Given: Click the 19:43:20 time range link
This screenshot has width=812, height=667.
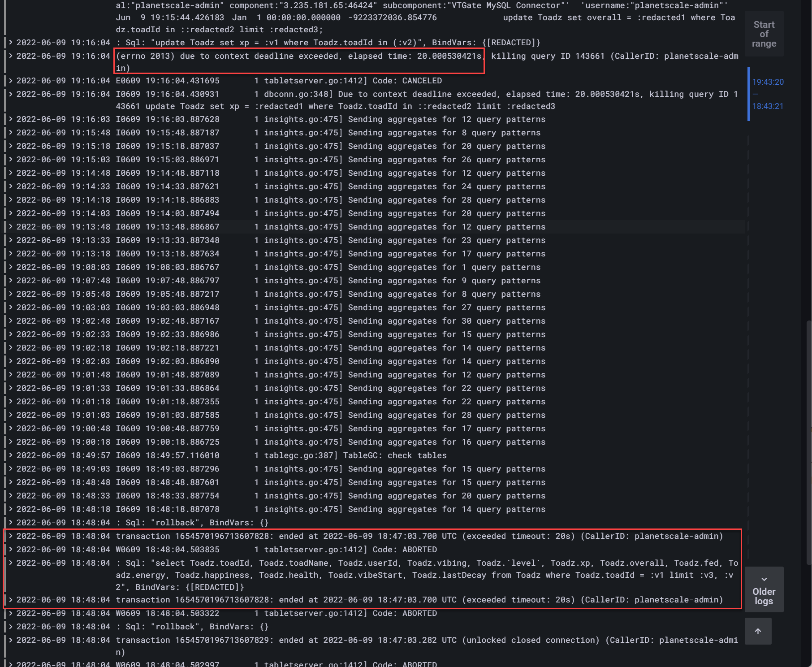Looking at the screenshot, I should point(768,82).
